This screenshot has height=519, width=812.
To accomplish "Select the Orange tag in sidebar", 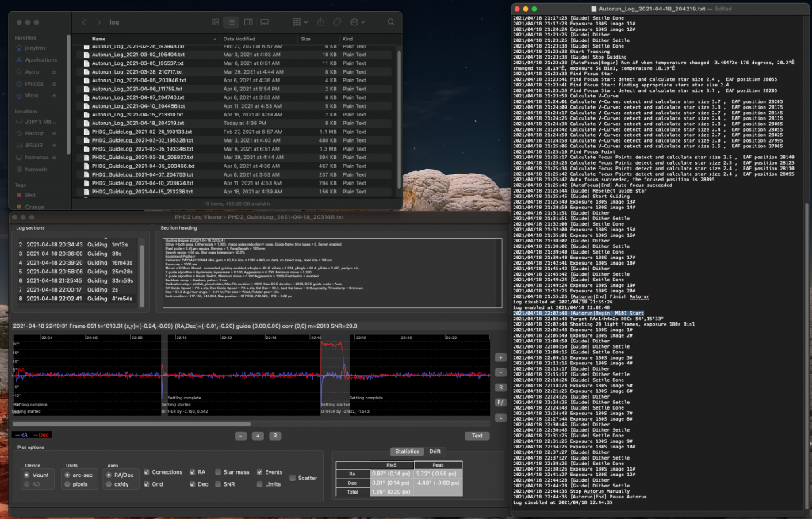I will [34, 207].
